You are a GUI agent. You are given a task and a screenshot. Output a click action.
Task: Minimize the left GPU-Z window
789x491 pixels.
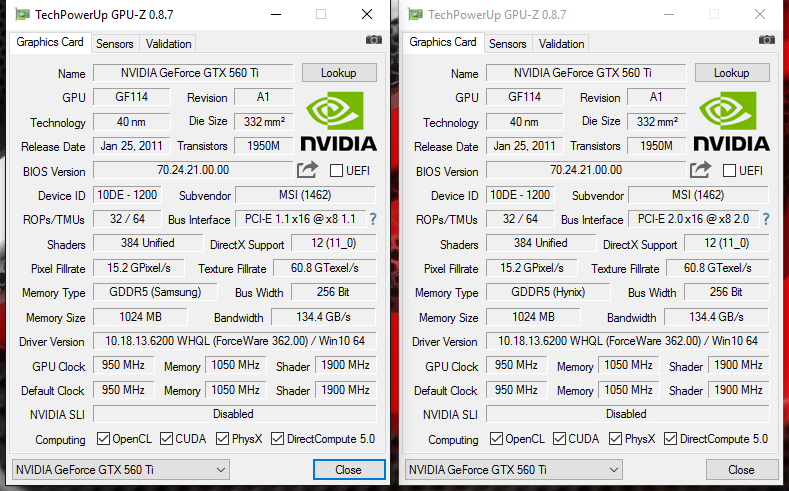point(276,14)
